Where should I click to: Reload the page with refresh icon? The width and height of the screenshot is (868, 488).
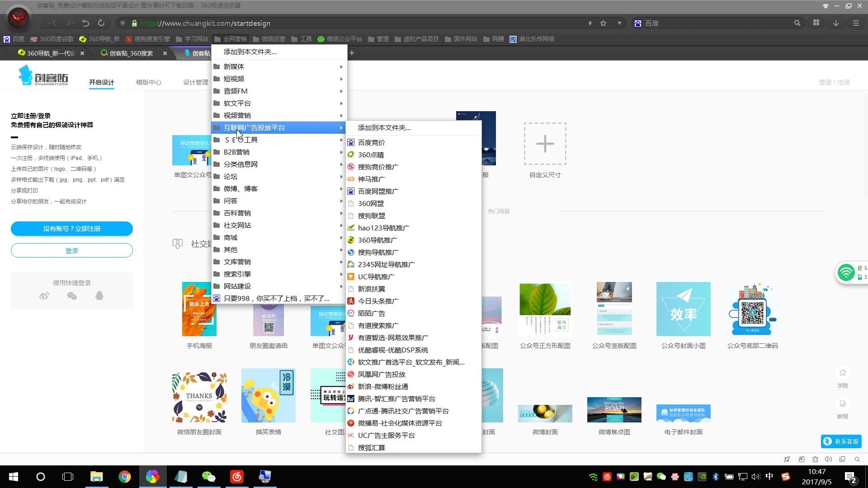101,23
